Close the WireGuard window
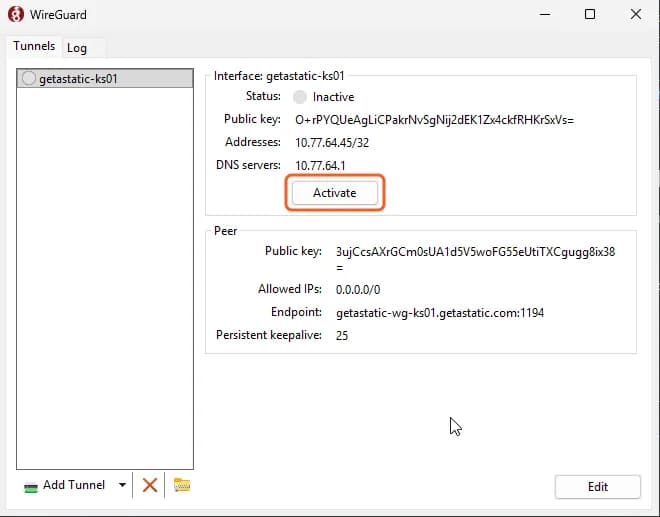Viewport: 660px width, 517px height. tap(636, 14)
